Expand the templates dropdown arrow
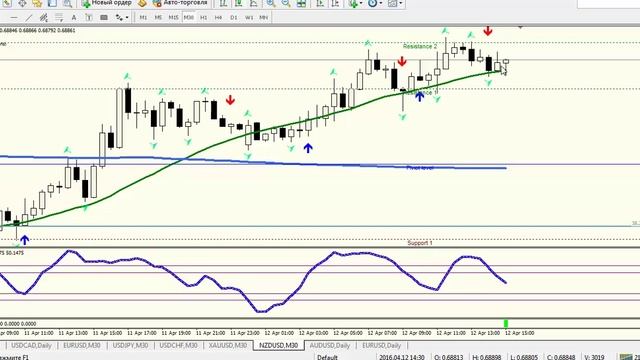The image size is (640, 360). tap(400, 3)
